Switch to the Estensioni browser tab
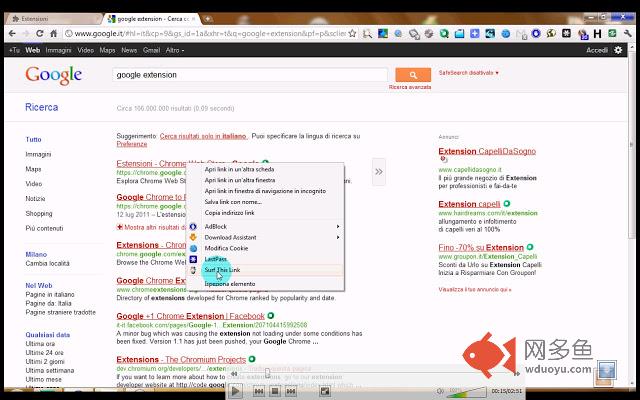 point(45,18)
